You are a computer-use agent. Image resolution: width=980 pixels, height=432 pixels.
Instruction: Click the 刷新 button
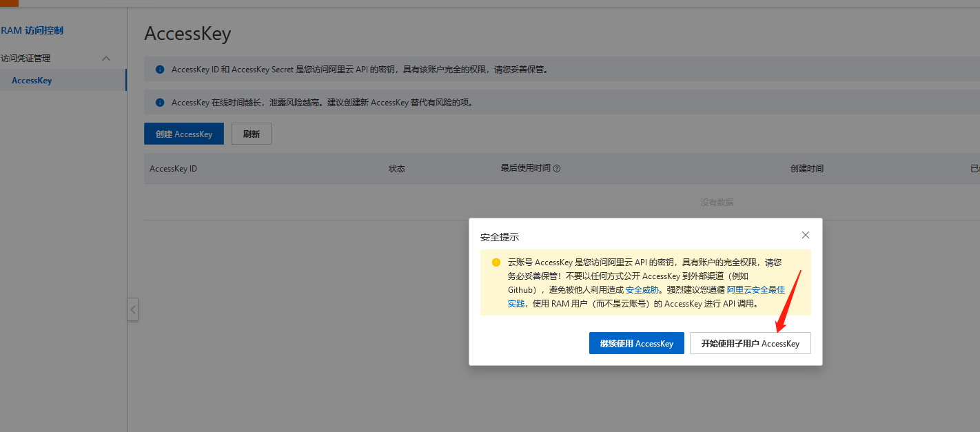[252, 134]
